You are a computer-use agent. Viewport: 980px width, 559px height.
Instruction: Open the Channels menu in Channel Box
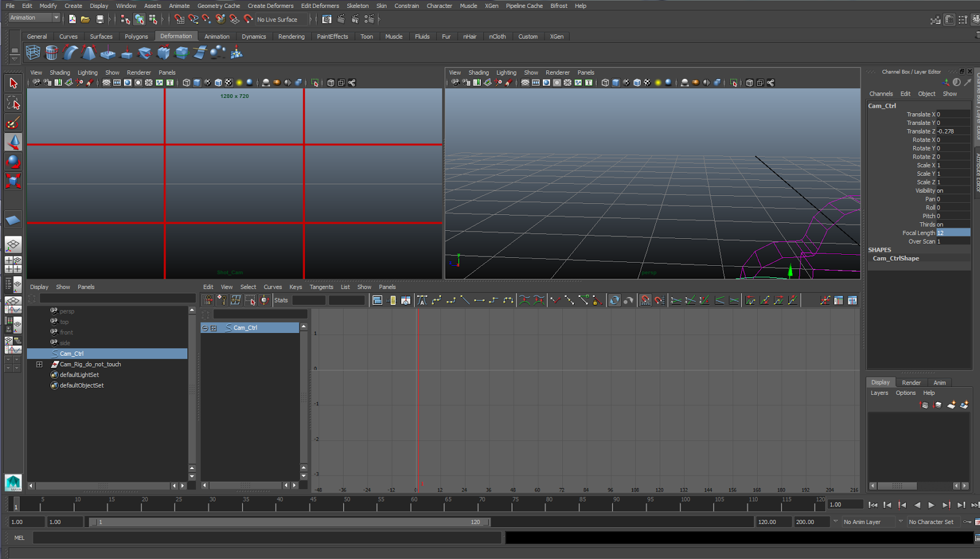point(881,94)
